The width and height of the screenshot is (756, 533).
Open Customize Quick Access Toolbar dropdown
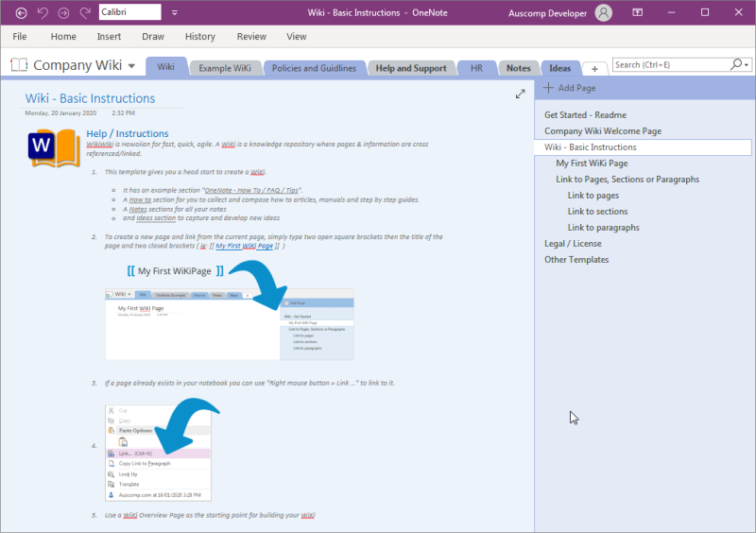coord(175,13)
